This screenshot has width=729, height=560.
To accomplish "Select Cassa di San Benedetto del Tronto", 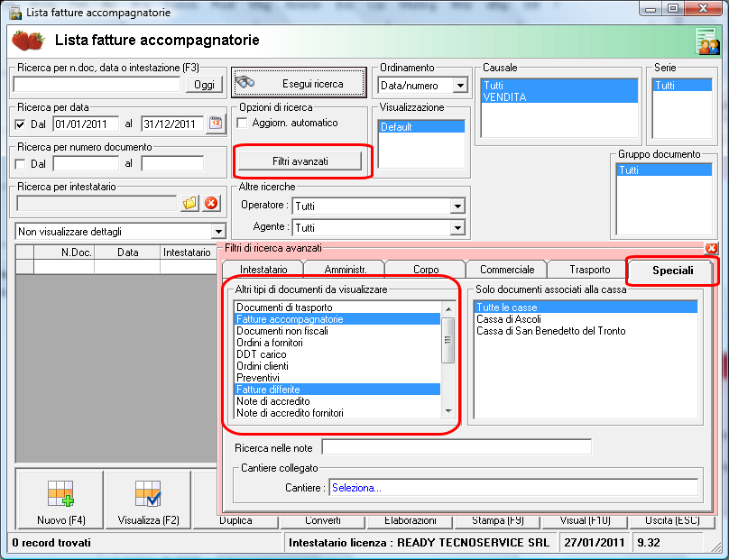I will click(586, 331).
